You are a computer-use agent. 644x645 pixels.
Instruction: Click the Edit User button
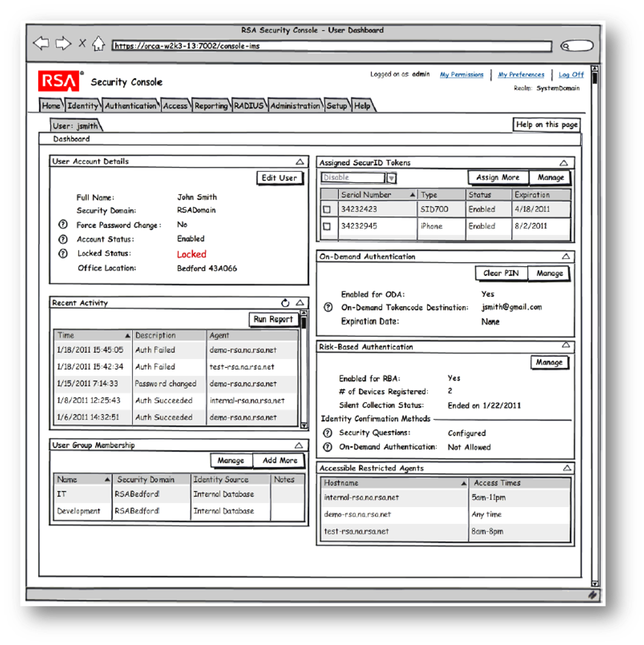pos(280,178)
